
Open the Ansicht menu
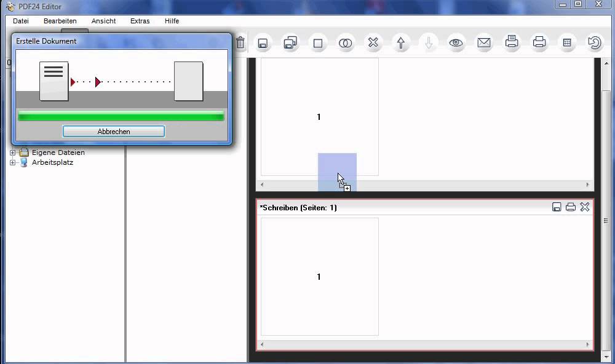coord(103,21)
